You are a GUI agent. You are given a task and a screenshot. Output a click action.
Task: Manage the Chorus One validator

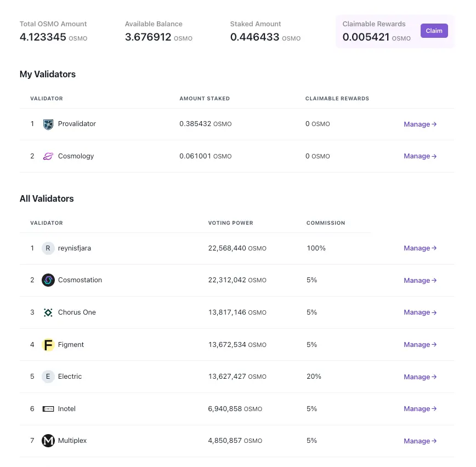click(x=420, y=312)
